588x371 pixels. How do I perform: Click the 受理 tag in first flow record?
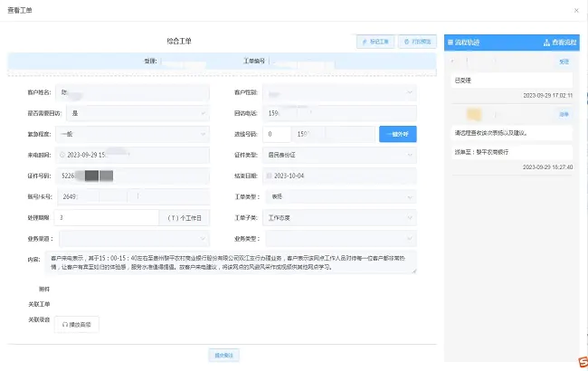(x=564, y=62)
